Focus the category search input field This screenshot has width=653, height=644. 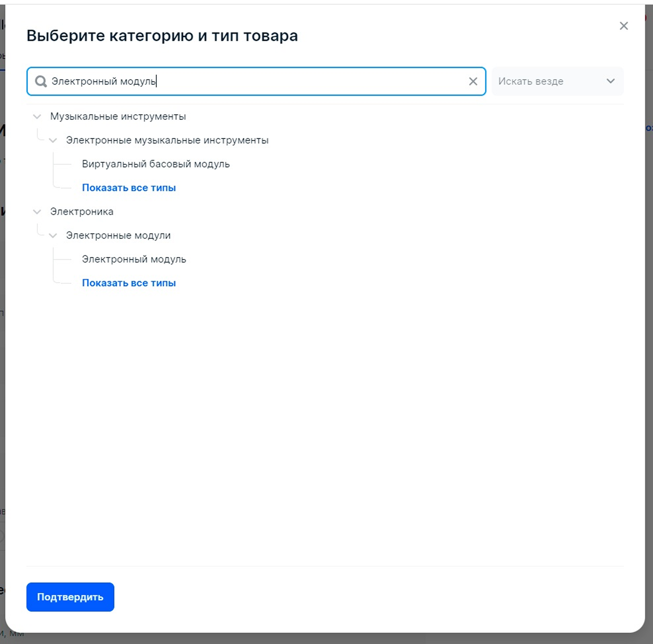(x=256, y=81)
